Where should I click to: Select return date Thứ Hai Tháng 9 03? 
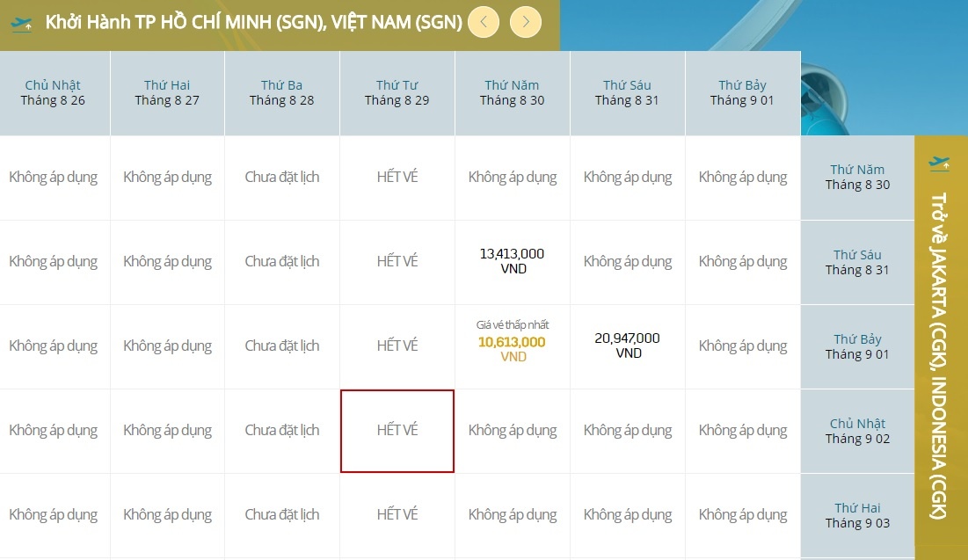coord(856,514)
